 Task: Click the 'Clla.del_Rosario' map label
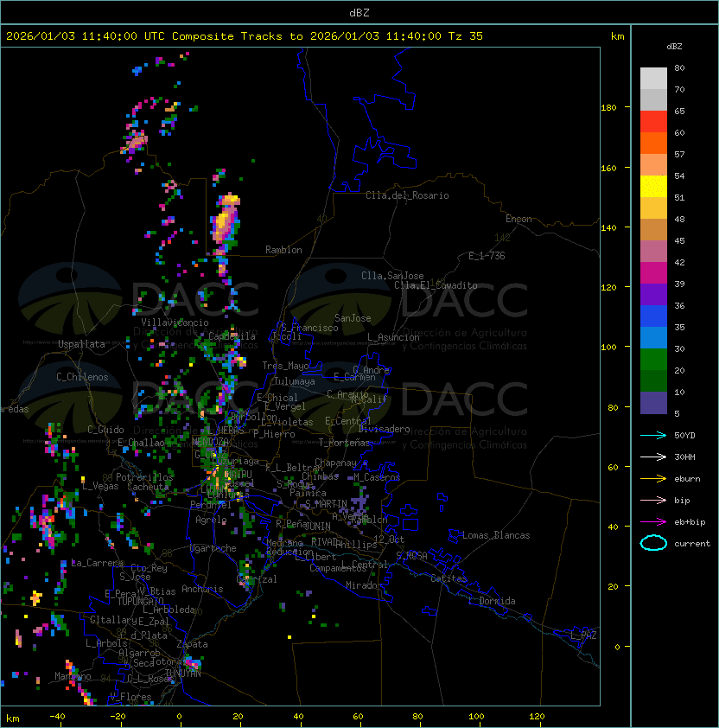pos(407,195)
